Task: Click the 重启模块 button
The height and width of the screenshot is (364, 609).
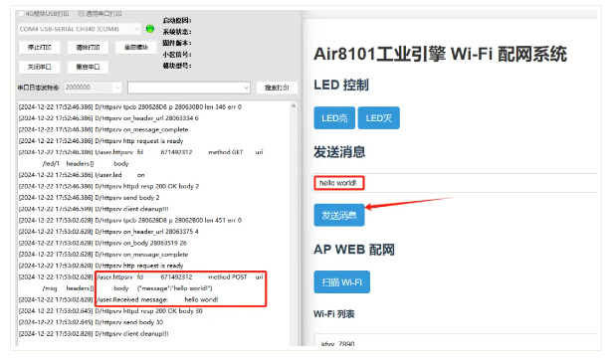Action: (136, 48)
